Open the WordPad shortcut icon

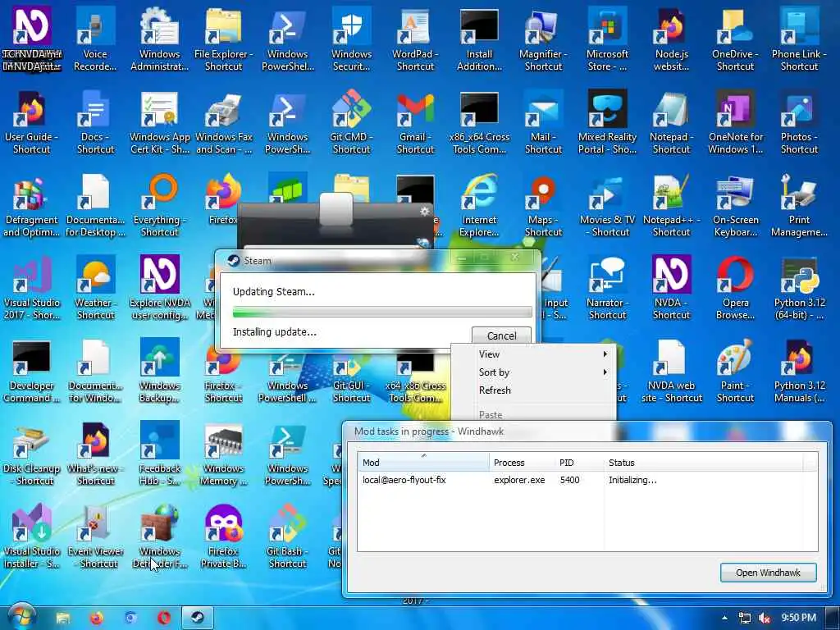click(x=415, y=39)
